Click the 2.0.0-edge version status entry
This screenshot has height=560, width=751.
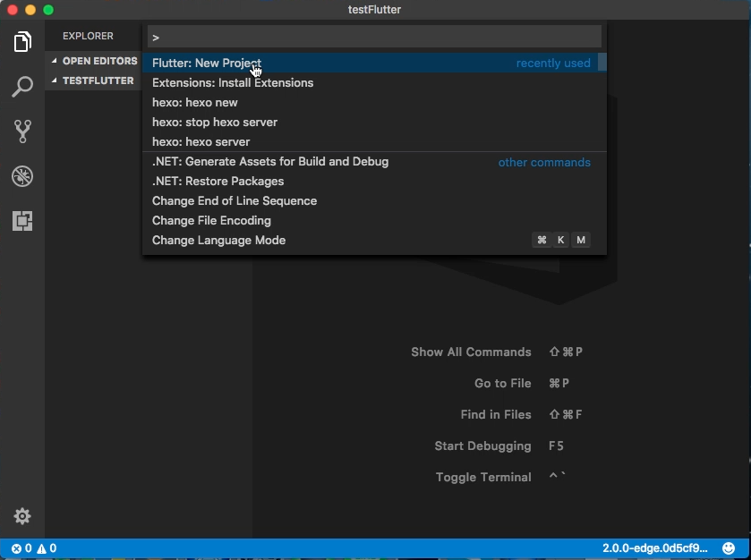coord(654,548)
